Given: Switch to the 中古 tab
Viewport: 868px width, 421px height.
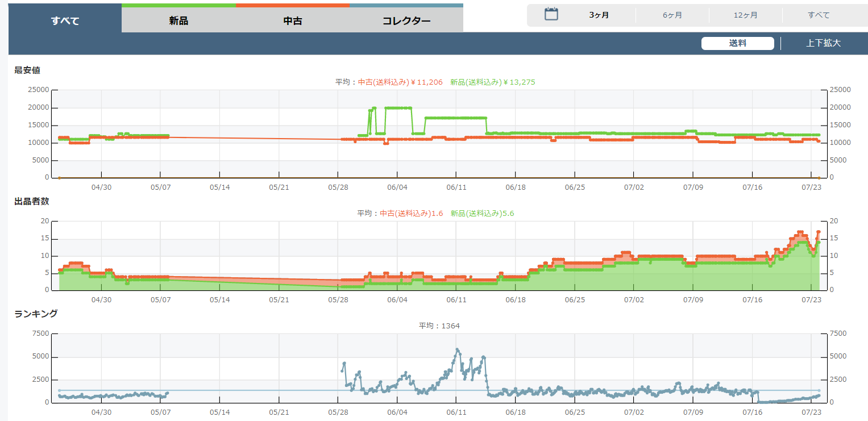Looking at the screenshot, I should 292,21.
